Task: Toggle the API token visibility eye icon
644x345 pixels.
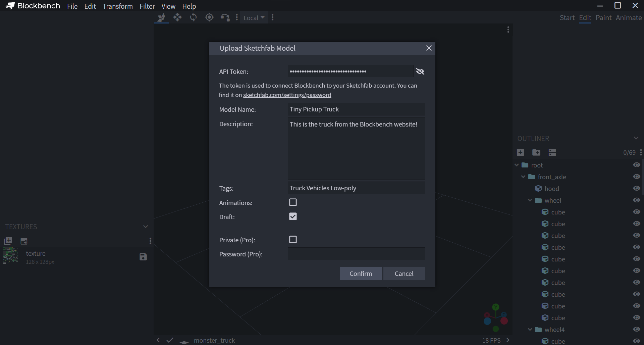Action: click(x=420, y=71)
